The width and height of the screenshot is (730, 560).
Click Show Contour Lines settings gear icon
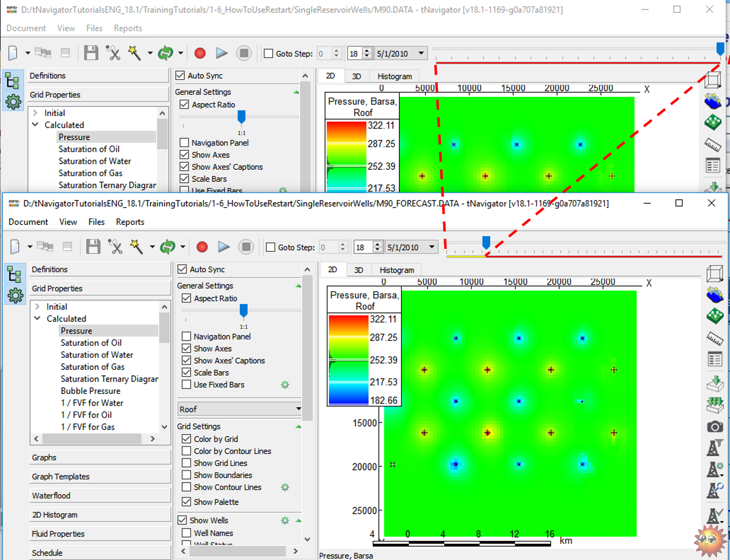coord(285,487)
